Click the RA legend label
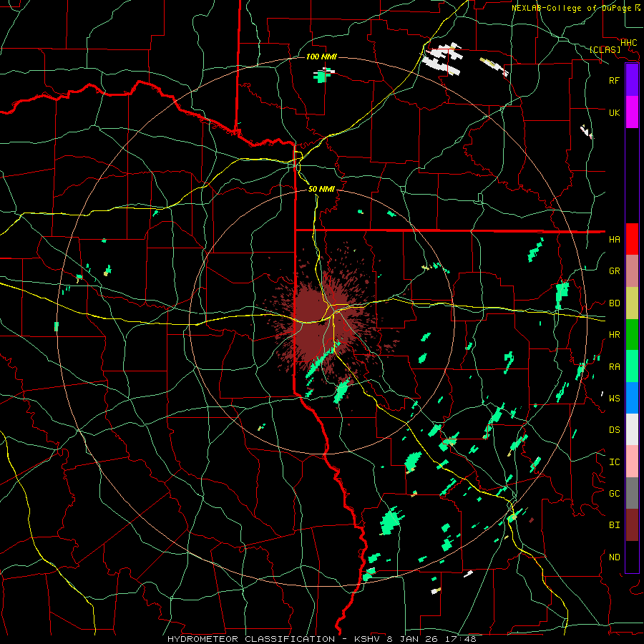The width and height of the screenshot is (644, 644). [614, 367]
